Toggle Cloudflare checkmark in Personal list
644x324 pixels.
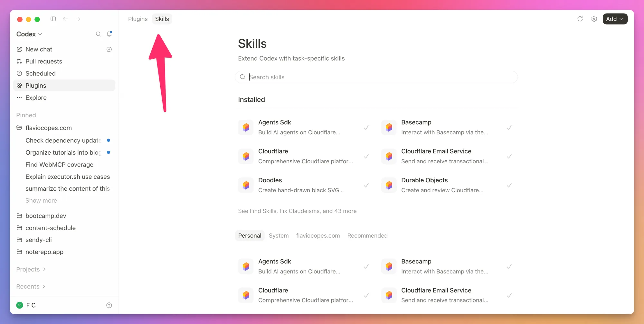366,295
